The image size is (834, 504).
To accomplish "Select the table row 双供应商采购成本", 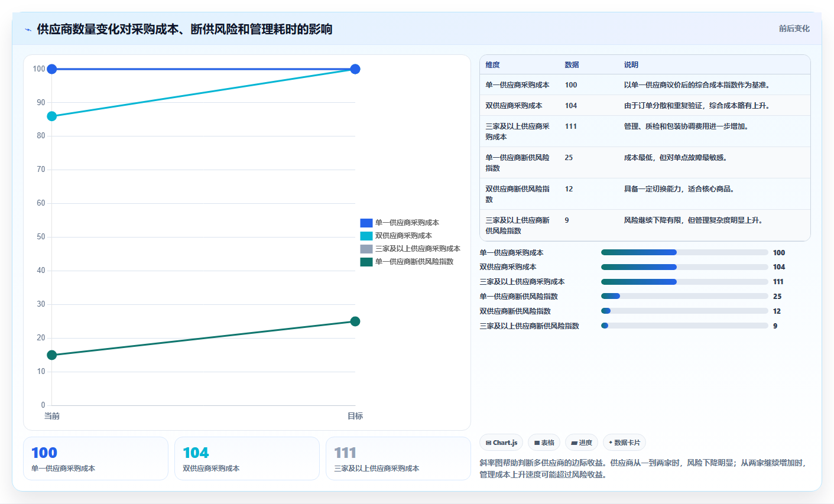I will point(645,106).
